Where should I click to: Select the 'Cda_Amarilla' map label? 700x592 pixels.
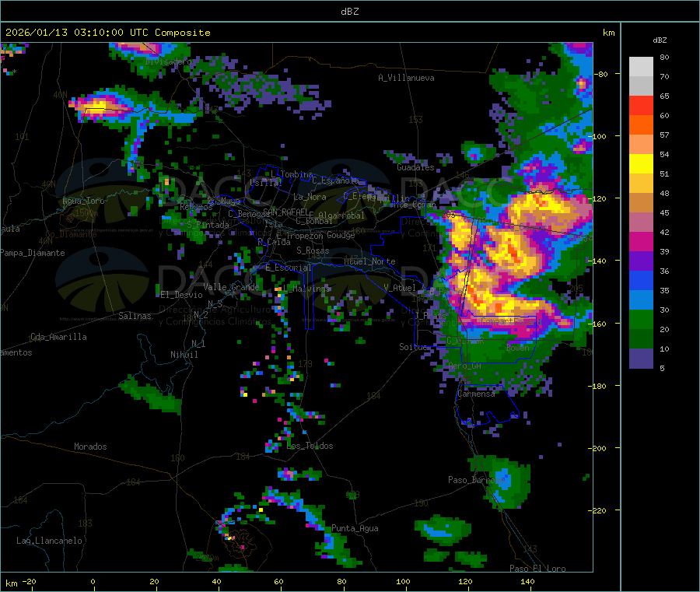point(58,337)
